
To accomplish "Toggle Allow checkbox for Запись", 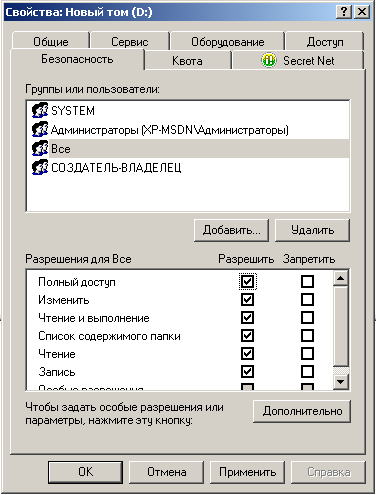I will [x=247, y=371].
